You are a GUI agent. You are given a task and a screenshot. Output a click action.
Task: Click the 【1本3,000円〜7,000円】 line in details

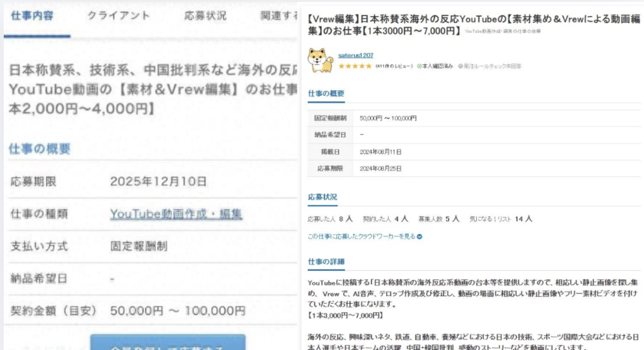tap(345, 315)
